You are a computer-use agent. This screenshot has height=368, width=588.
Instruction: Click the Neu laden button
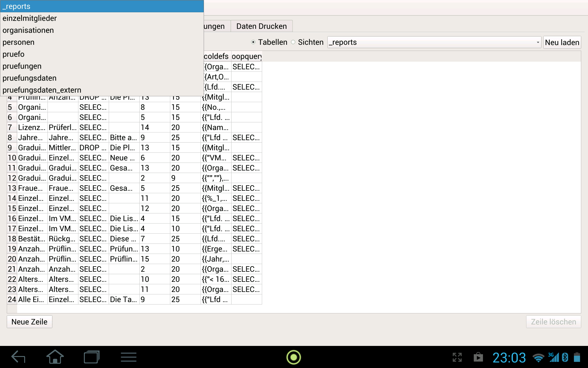point(562,42)
